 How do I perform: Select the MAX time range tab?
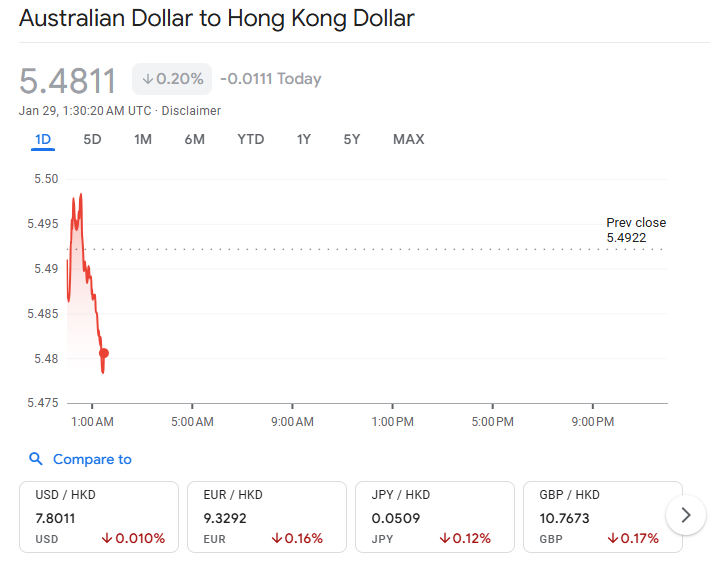pyautogui.click(x=408, y=139)
